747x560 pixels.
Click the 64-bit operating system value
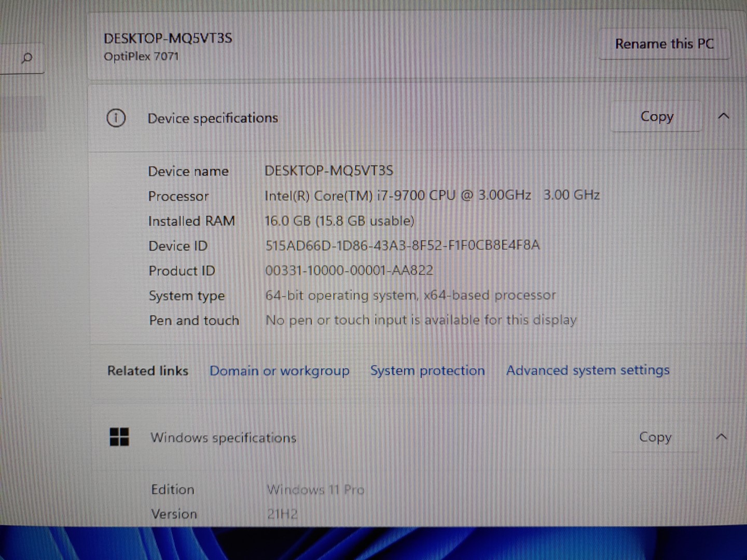(410, 295)
